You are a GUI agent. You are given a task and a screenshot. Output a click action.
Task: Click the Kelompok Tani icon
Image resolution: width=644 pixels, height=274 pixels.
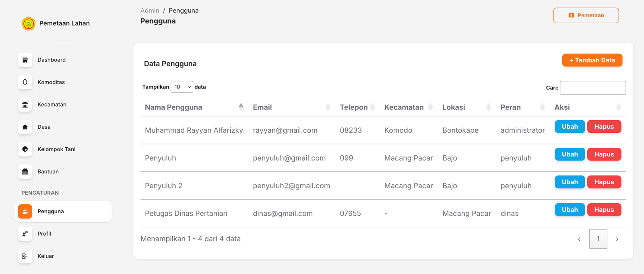coord(25,149)
